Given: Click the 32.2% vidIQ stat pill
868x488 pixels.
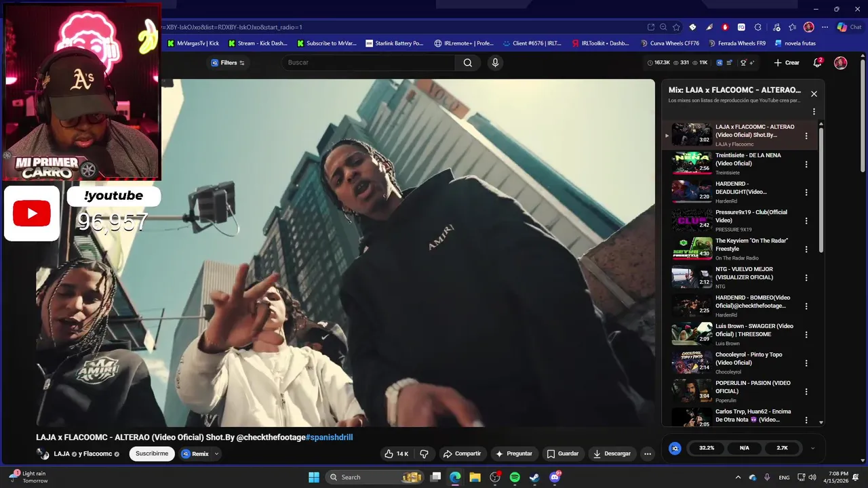Looking at the screenshot, I should [x=707, y=448].
